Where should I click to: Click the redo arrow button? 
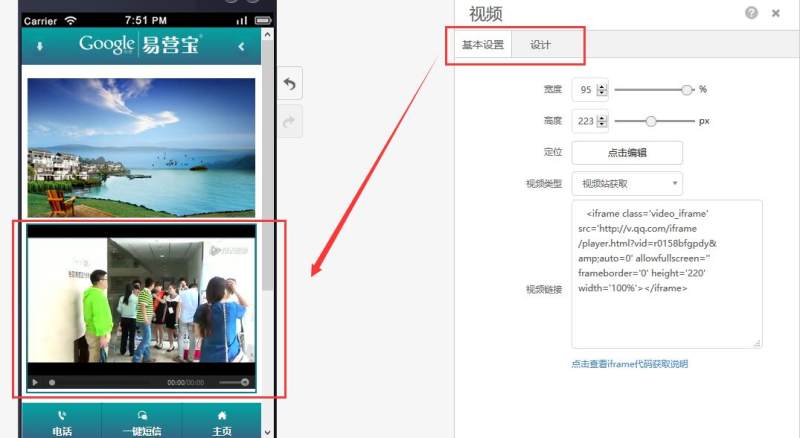[x=290, y=121]
